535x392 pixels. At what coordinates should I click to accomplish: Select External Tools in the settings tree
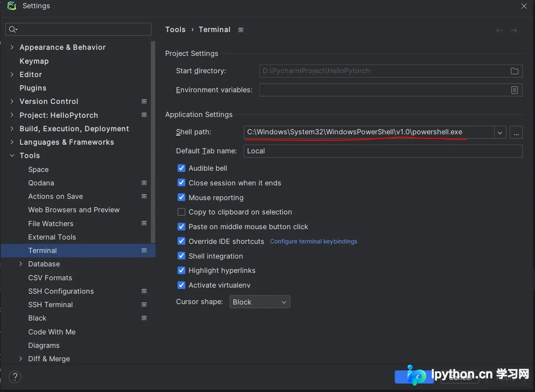point(52,237)
